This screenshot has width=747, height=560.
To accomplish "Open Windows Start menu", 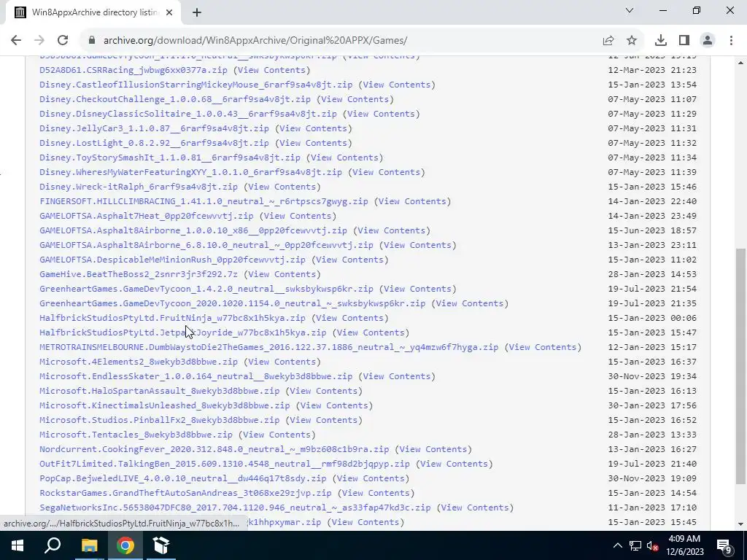I will (x=18, y=545).
